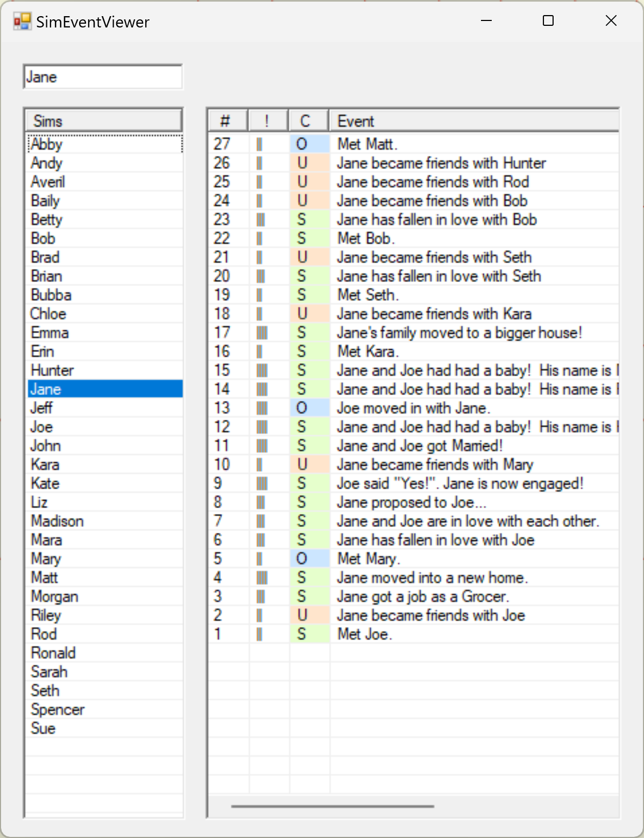644x838 pixels.
Task: Select Madison in the Sims list
Action: [105, 520]
